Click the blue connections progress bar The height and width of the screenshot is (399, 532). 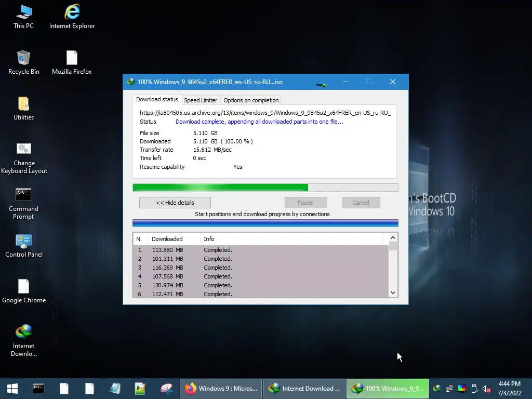265,223
